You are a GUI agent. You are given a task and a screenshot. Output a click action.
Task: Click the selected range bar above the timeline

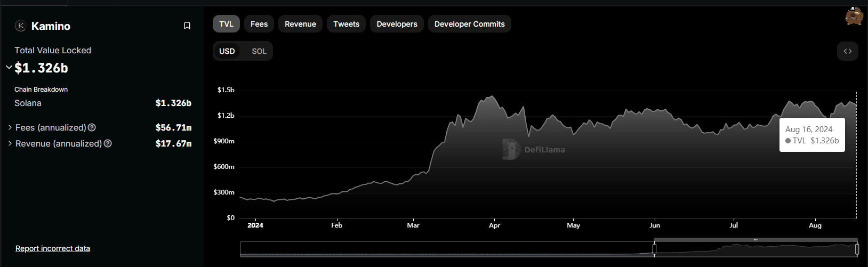tap(756, 240)
